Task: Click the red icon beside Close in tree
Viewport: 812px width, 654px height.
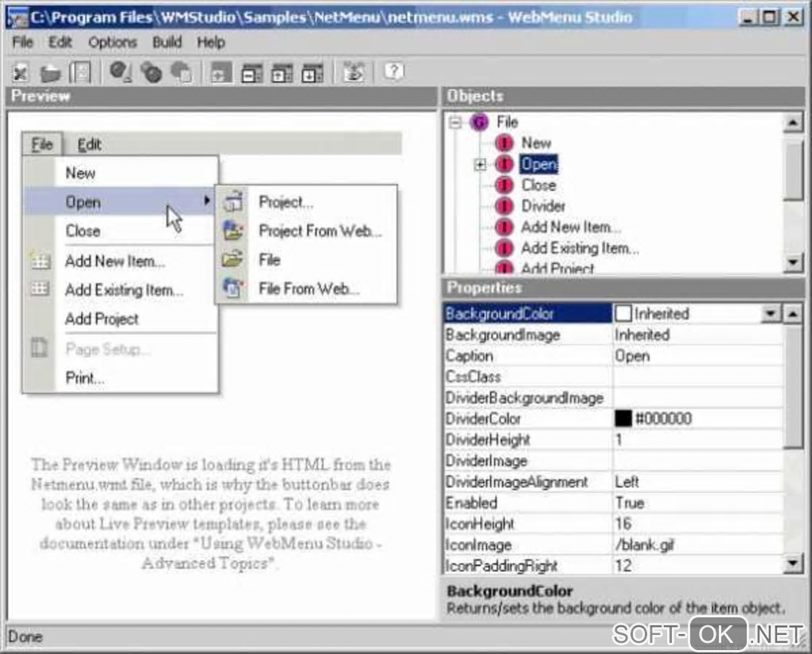Action: (x=504, y=185)
